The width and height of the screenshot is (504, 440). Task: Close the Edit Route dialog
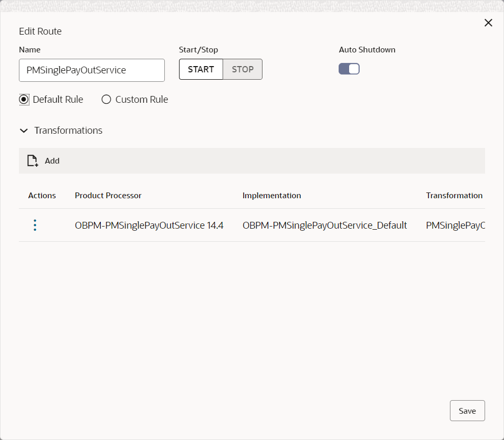488,23
